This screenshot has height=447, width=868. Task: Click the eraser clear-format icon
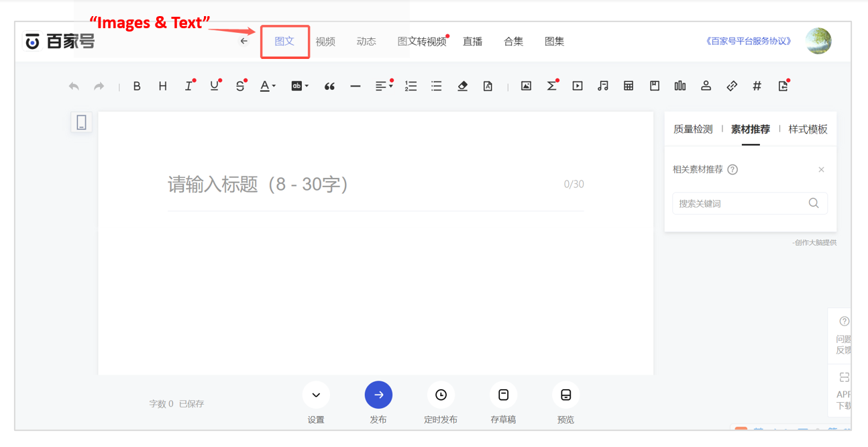pyautogui.click(x=462, y=86)
